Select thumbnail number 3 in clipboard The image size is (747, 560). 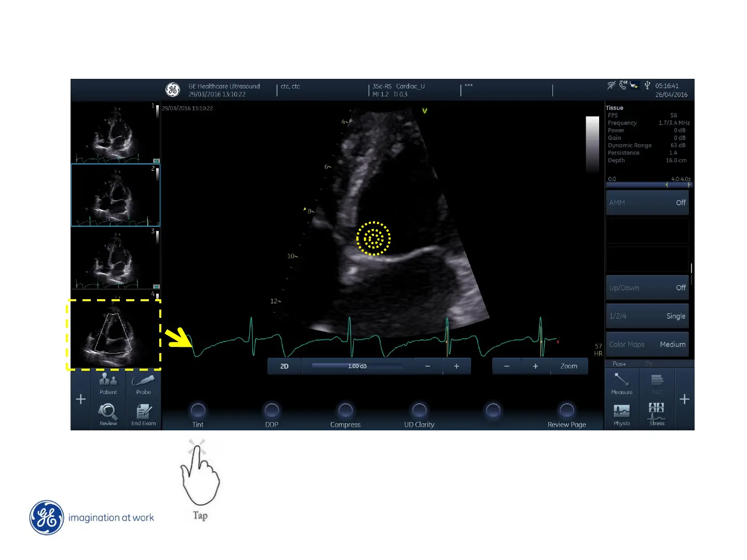coord(115,258)
